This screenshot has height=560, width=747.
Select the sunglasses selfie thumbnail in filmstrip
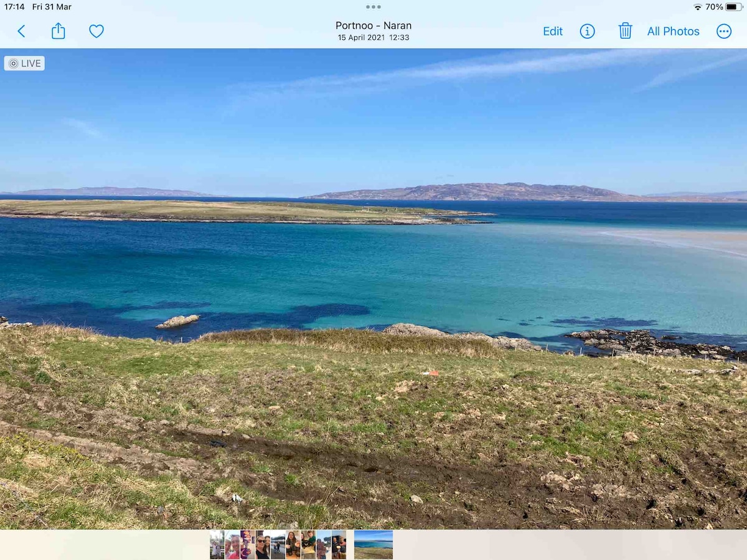coord(263,544)
